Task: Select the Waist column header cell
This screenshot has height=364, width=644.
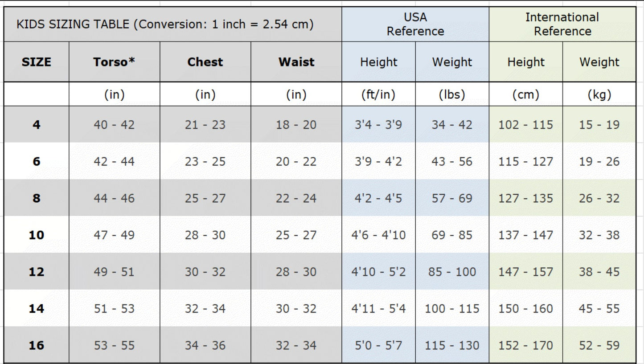Action: (x=296, y=62)
